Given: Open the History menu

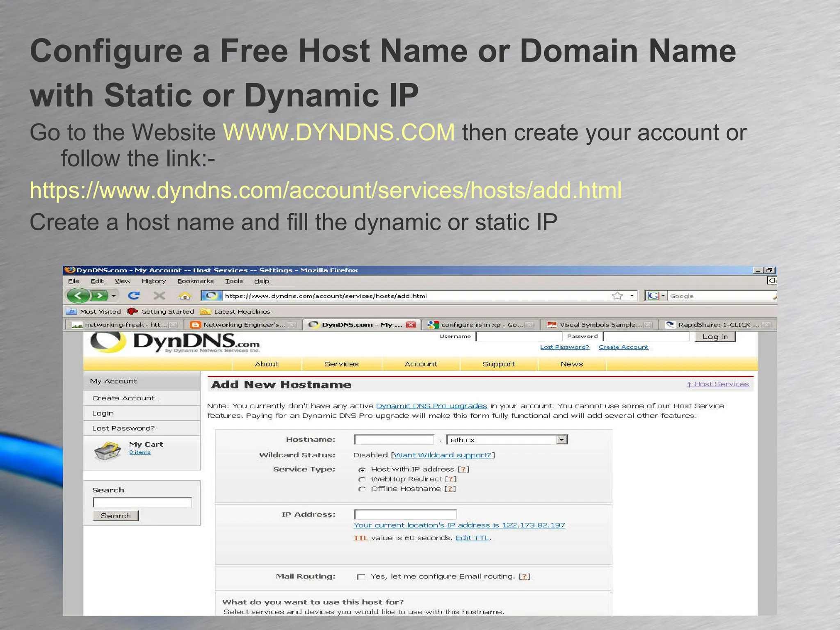Looking at the screenshot, I should click(154, 281).
